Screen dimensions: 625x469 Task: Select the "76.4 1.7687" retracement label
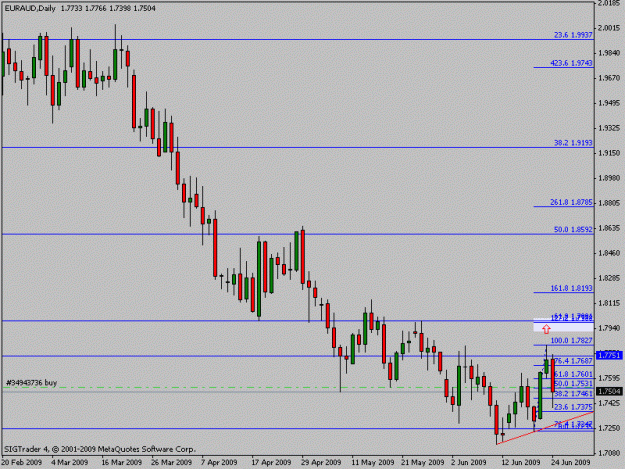pyautogui.click(x=573, y=361)
